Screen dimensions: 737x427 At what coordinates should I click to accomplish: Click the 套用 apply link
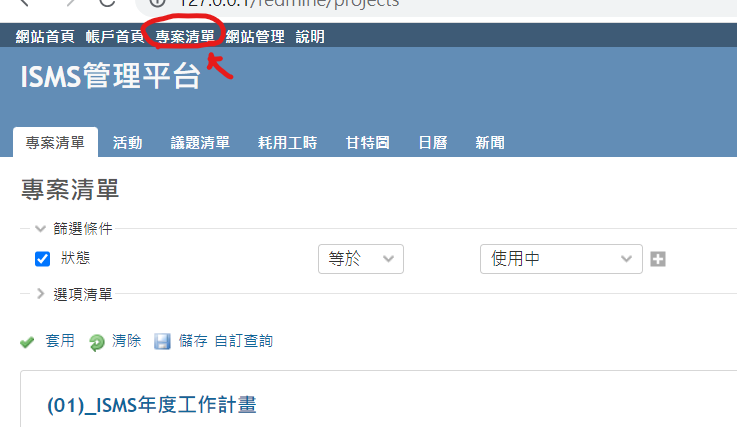[x=60, y=341]
